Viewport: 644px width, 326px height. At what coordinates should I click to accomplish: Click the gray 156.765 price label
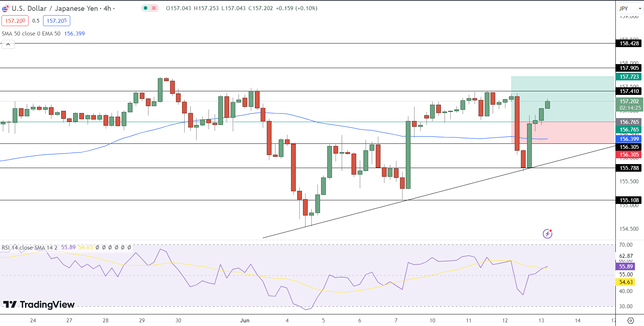(x=629, y=122)
